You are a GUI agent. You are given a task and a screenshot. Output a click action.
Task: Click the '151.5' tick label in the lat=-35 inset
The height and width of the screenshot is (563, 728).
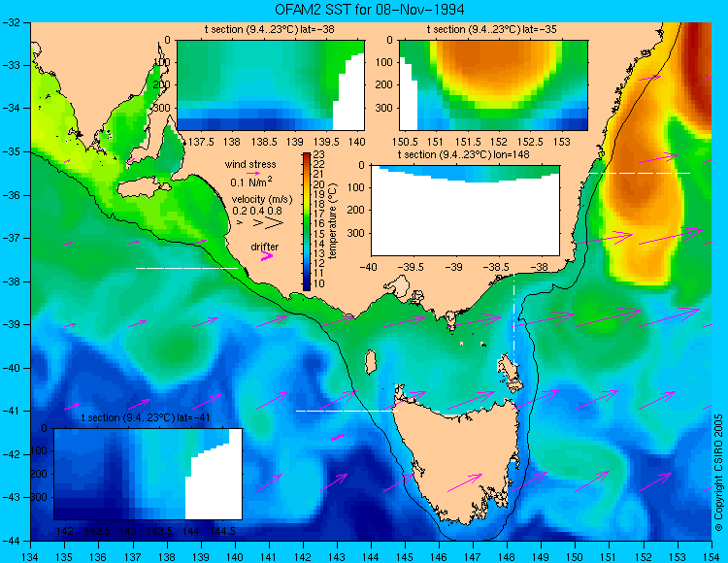[468, 142]
